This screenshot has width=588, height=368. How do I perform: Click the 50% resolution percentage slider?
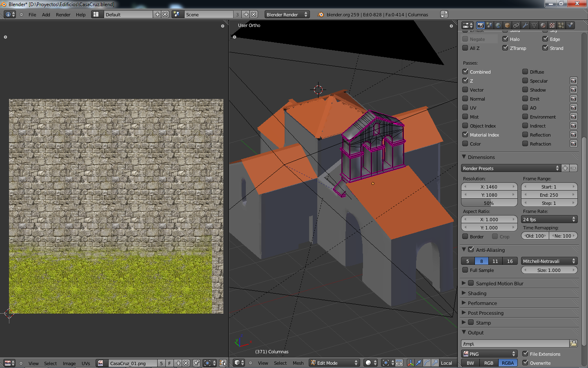489,203
